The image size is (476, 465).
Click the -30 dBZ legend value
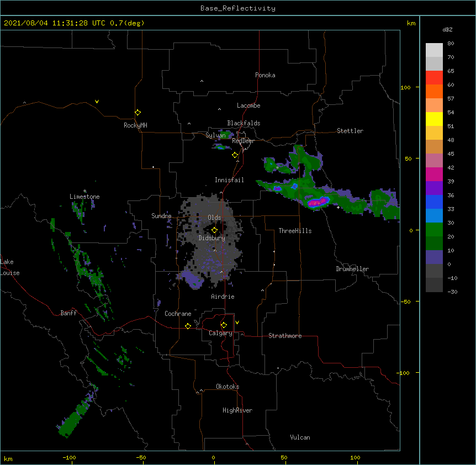(x=452, y=292)
